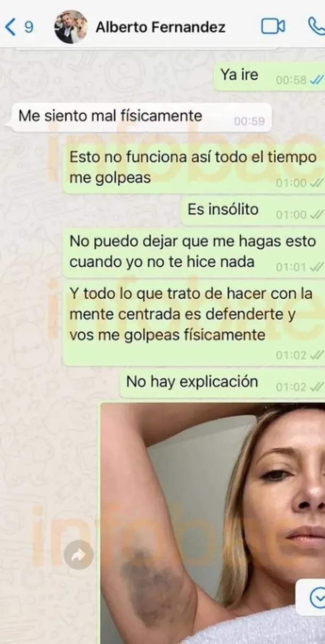Viewport: 325px width, 644px height.
Task: Tap the unread count "9" near back arrow
Action: pyautogui.click(x=28, y=27)
